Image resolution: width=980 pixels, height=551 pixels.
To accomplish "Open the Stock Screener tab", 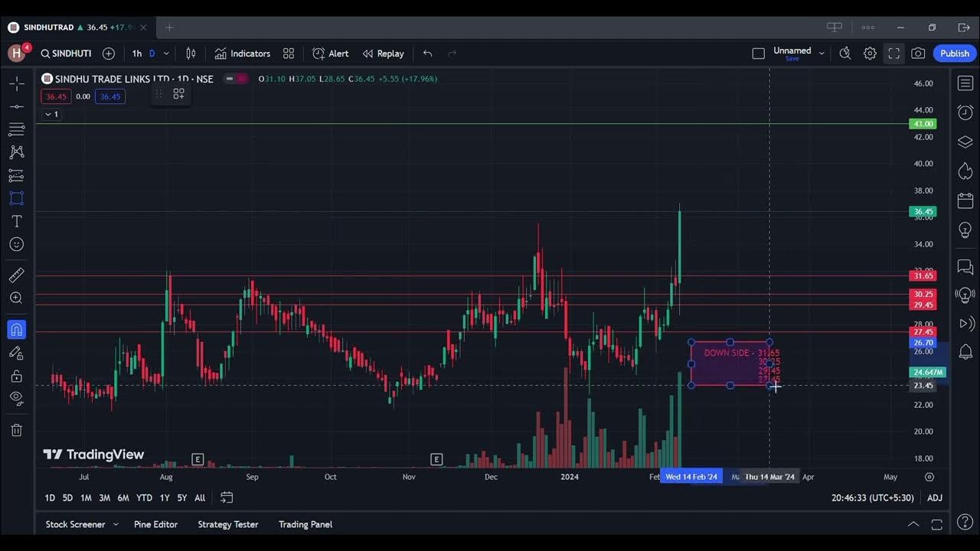I will 75,524.
